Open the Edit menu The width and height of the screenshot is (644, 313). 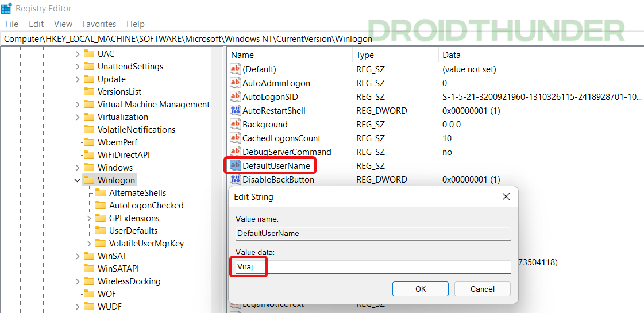(36, 24)
